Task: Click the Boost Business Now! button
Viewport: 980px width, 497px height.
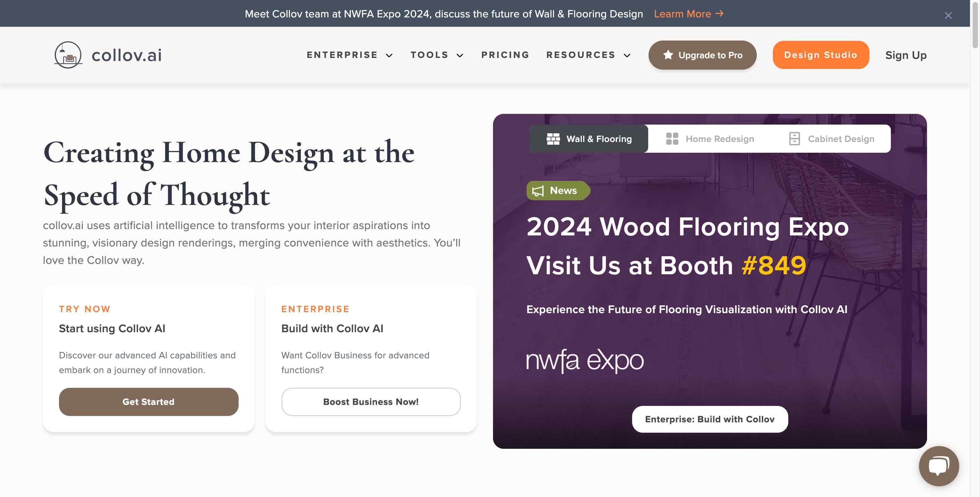Action: [371, 402]
